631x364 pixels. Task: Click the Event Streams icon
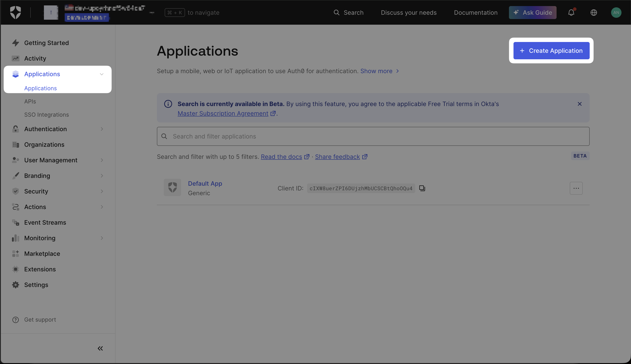[16, 222]
